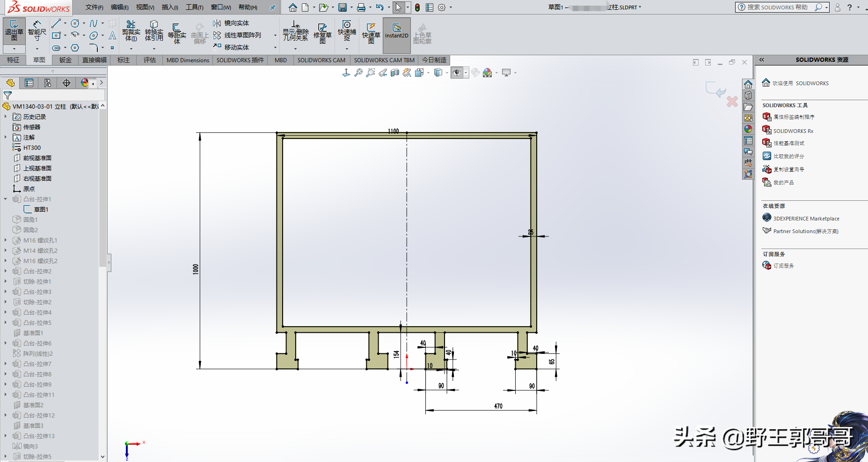Image resolution: width=868 pixels, height=462 pixels.
Task: Select the Spline sketch tool
Action: [x=94, y=23]
